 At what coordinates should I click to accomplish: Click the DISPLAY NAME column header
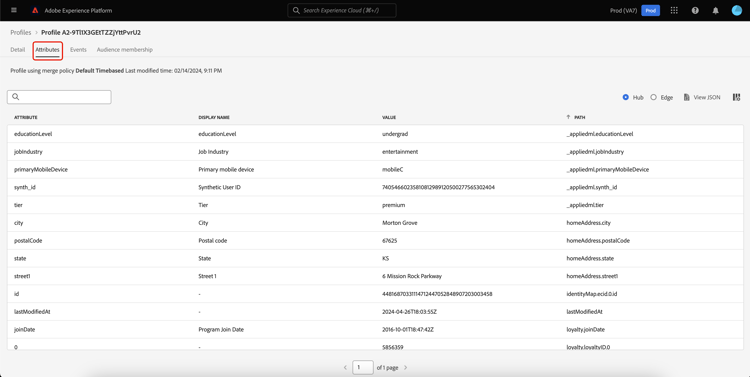pos(214,117)
